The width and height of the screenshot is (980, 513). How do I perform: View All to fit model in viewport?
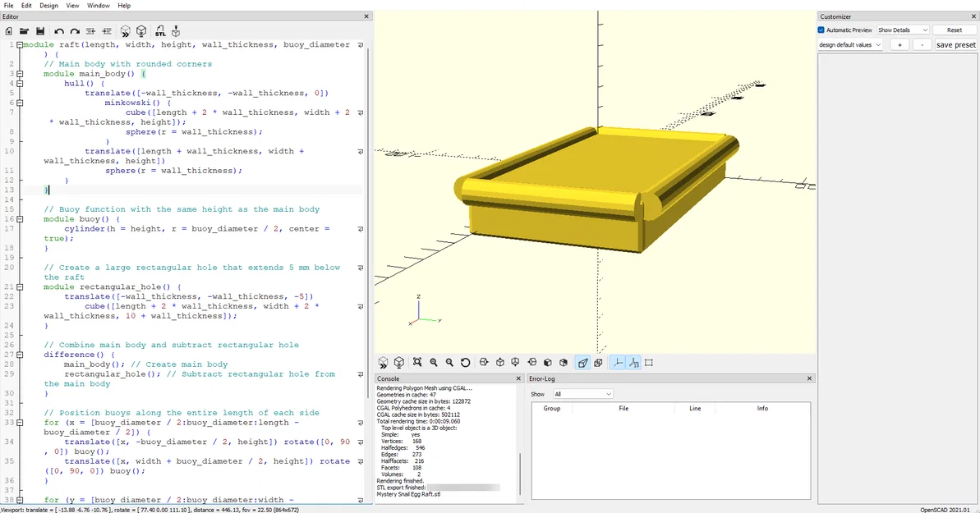(x=416, y=363)
